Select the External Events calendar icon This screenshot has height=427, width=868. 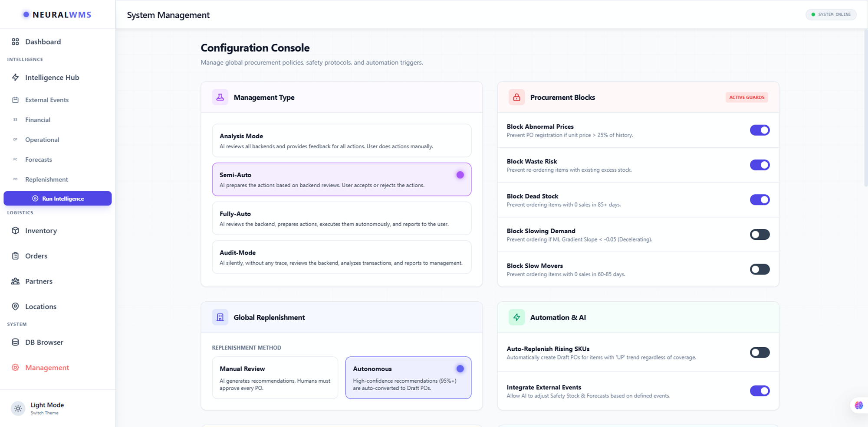(15, 100)
